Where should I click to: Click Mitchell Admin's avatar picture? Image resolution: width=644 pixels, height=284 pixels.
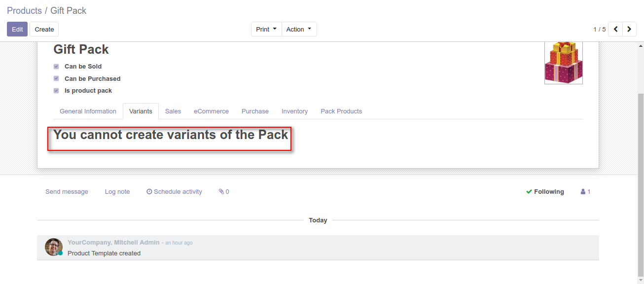(x=53, y=247)
